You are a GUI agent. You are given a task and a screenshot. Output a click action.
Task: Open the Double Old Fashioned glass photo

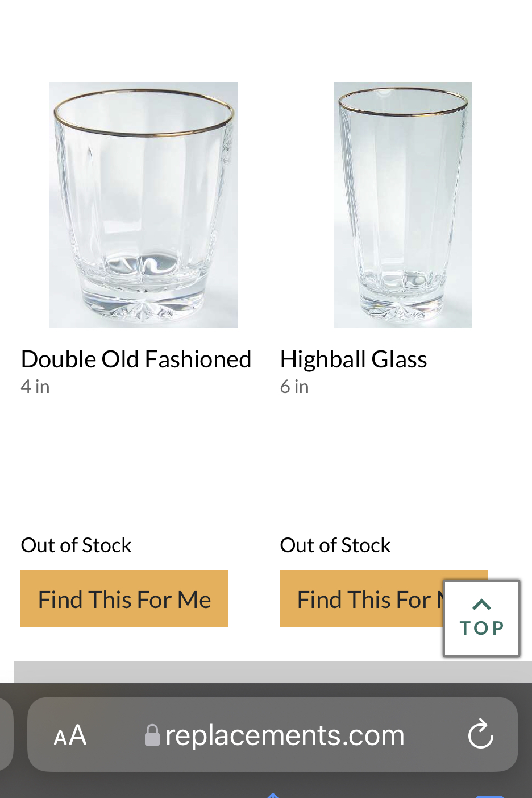pos(143,205)
